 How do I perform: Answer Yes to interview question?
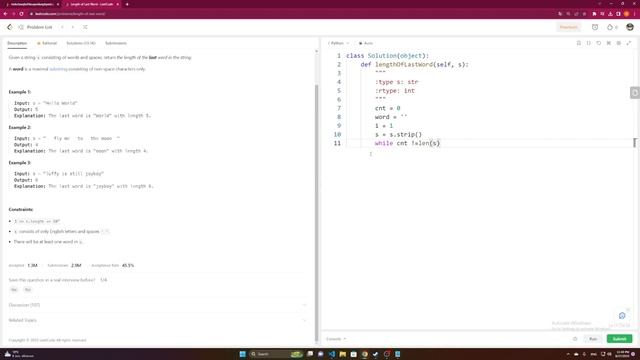point(14,289)
